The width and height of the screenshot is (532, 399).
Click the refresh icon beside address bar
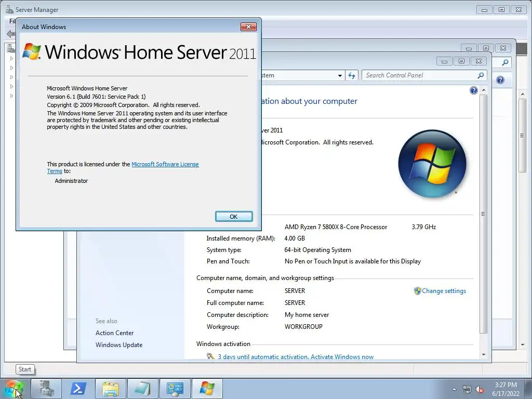click(x=352, y=76)
